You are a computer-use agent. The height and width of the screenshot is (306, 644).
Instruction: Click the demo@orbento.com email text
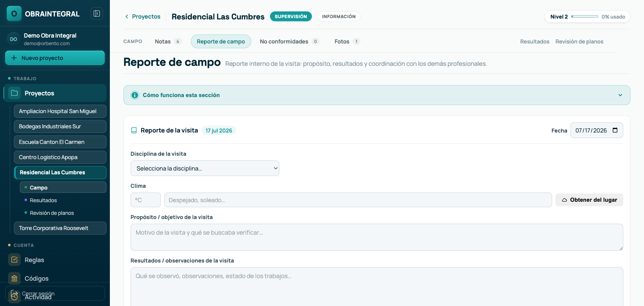click(x=47, y=43)
